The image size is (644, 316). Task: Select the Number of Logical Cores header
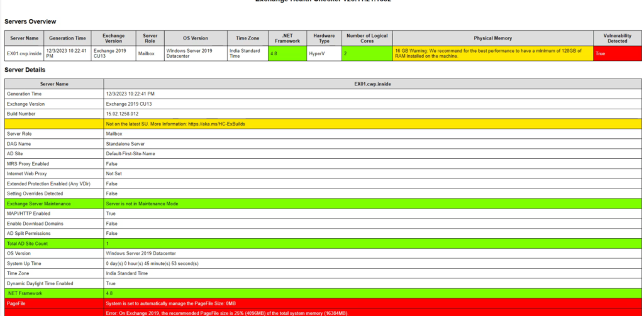click(367, 38)
